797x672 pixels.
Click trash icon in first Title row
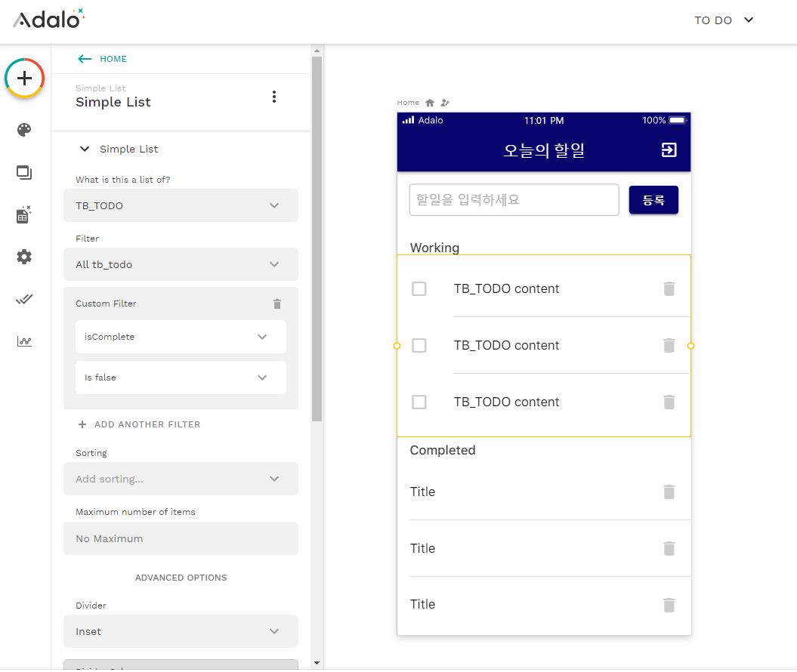tap(669, 492)
